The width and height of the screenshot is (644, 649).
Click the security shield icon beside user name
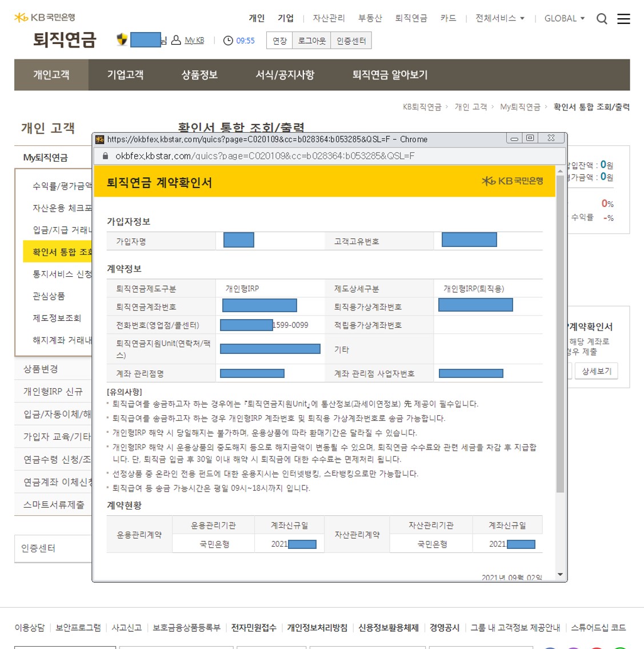coord(122,39)
